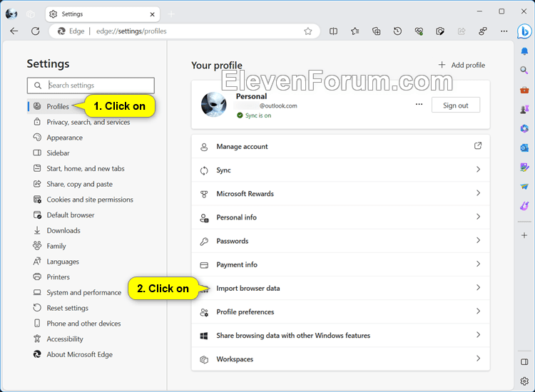
Task: Add this page to favorites star
Action: 307,31
